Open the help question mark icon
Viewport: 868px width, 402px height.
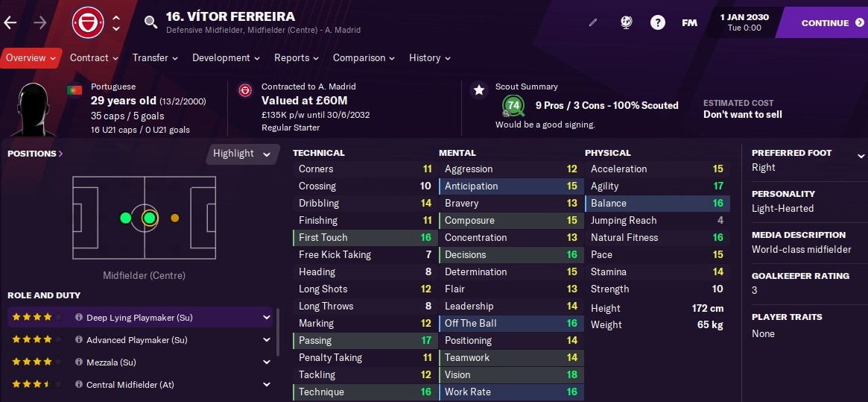[x=658, y=22]
